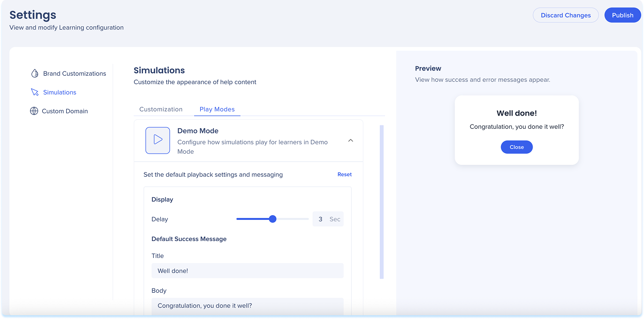Select the Play Modes tab
The image size is (644, 319).
[217, 109]
